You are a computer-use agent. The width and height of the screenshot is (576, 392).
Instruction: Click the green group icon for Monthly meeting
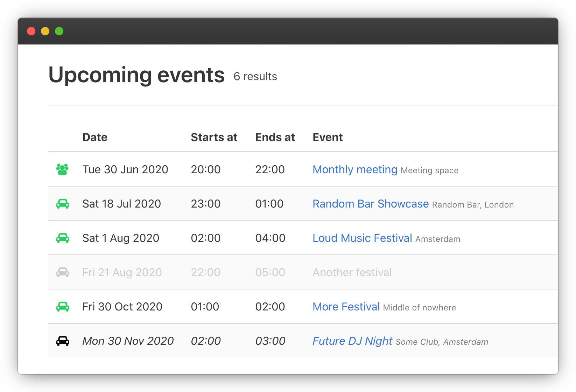[62, 169]
